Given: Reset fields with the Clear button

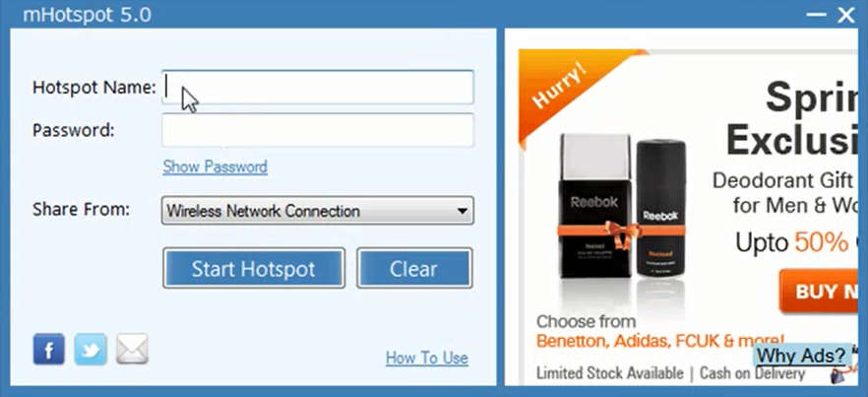Looking at the screenshot, I should [414, 268].
